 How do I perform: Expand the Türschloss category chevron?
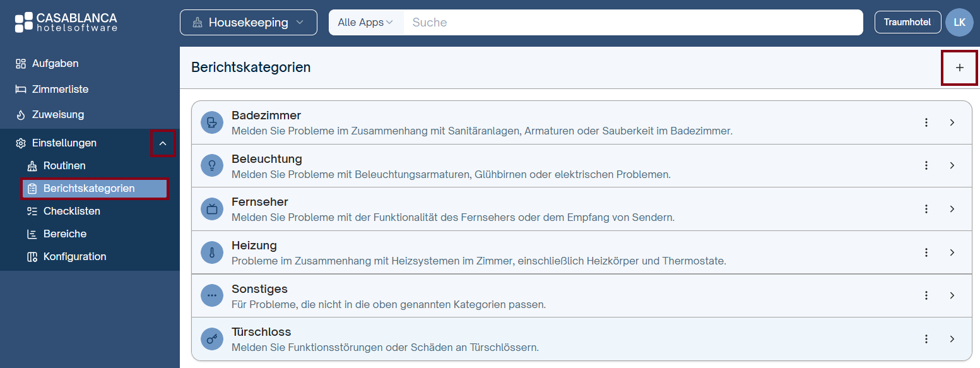tap(952, 339)
